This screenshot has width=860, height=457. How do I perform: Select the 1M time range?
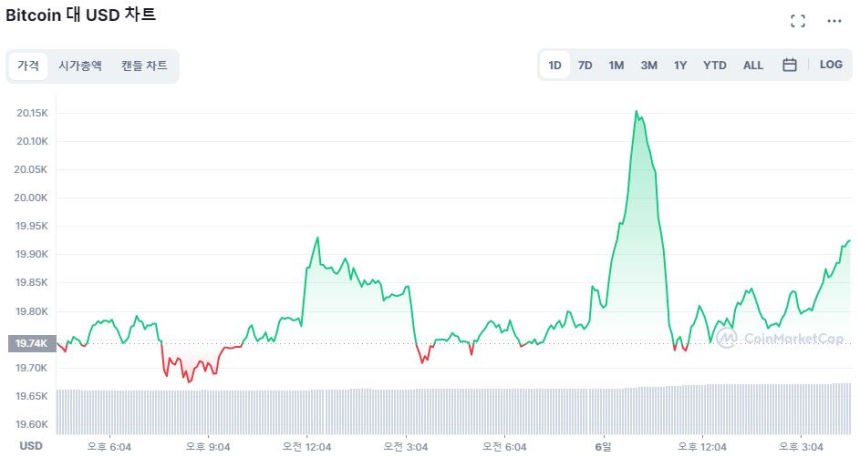[616, 65]
